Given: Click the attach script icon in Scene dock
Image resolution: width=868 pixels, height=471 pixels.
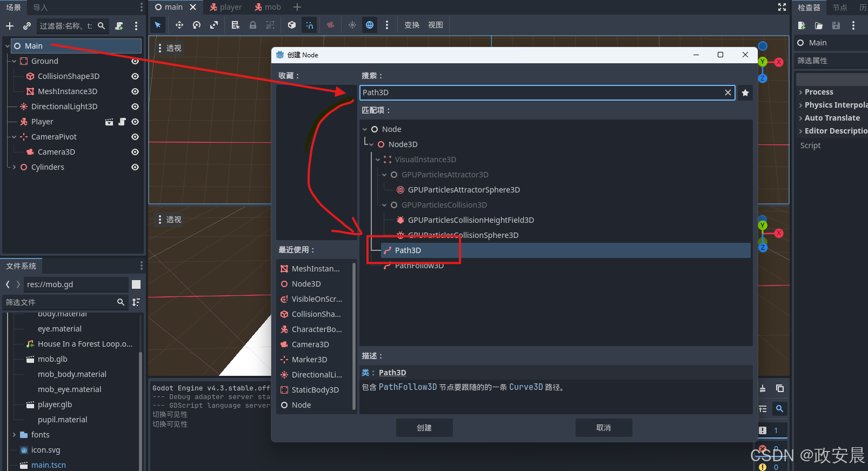Looking at the screenshot, I should pyautogui.click(x=119, y=26).
